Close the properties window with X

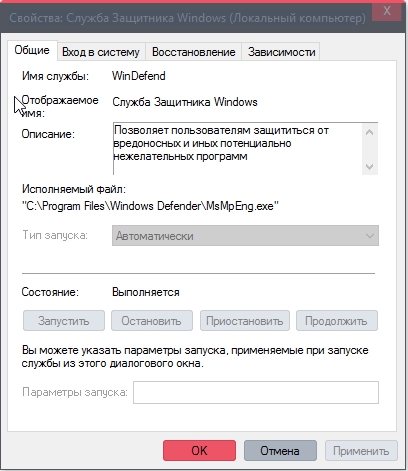(x=387, y=11)
